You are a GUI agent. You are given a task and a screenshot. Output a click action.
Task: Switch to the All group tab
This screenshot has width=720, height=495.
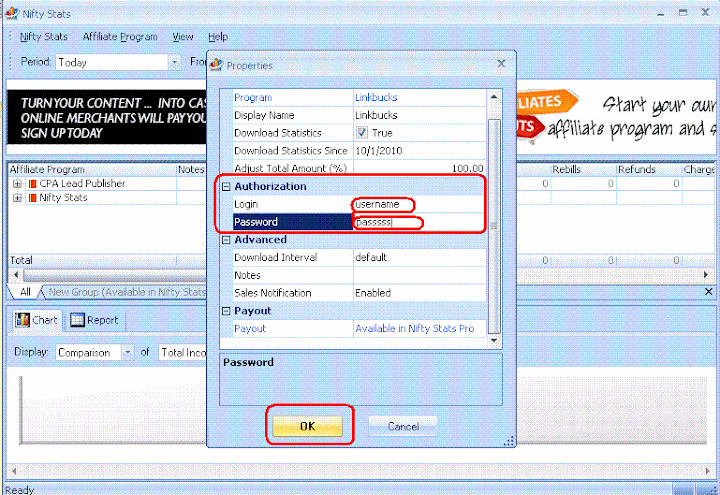[25, 292]
